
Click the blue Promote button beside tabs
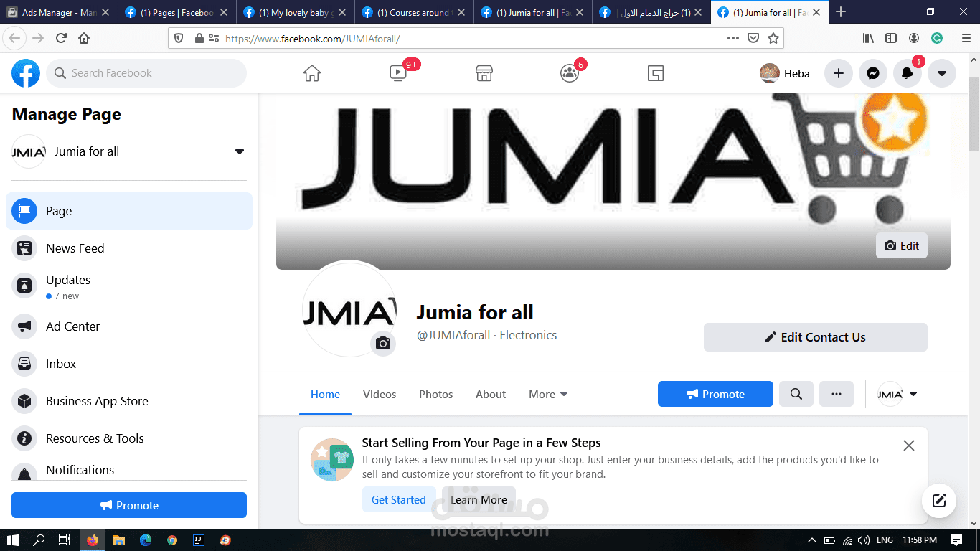[715, 394]
